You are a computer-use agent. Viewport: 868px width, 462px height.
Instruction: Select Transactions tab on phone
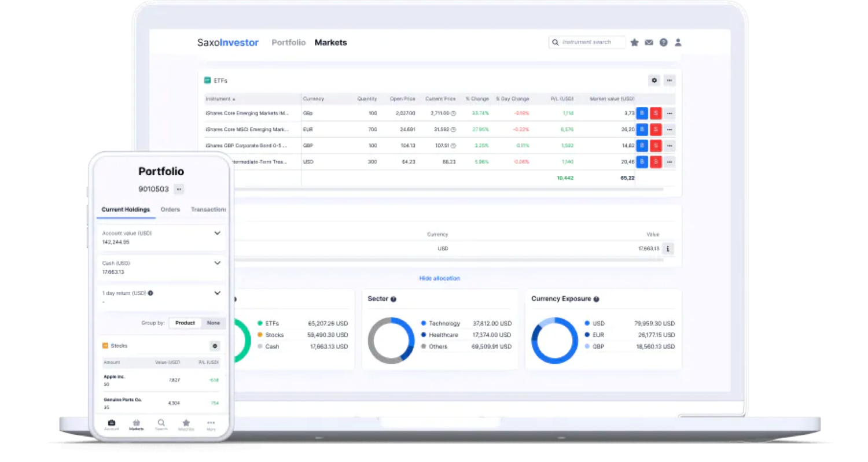pyautogui.click(x=208, y=209)
